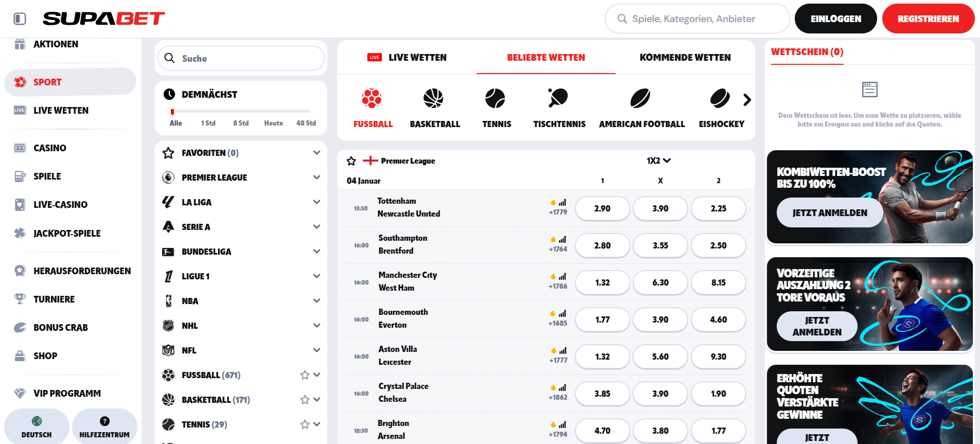Pick the Tischtennis paddle icon
Viewport: 980px width, 444px height.
[x=558, y=98]
